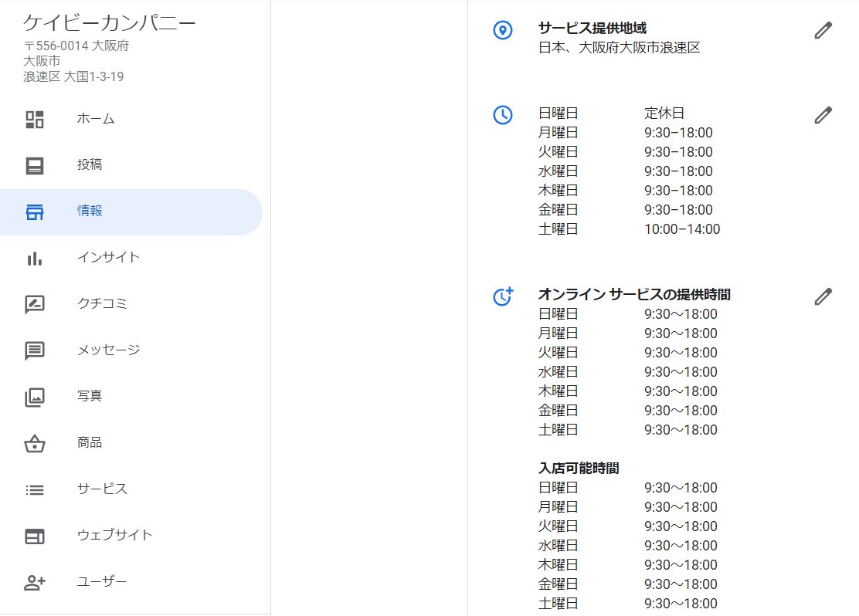Click the Reviews (クチコミ) icon

pos(35,304)
